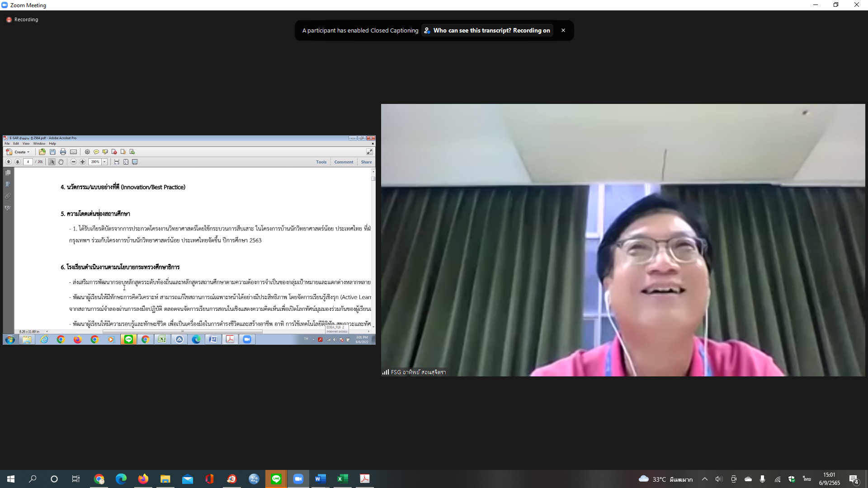868x488 pixels.
Task: Open the Tools pane in Acrobat
Action: 321,162
